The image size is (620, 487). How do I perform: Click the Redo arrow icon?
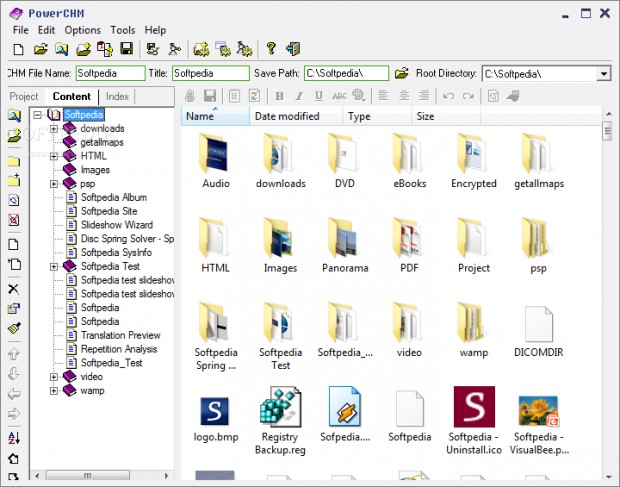click(468, 96)
